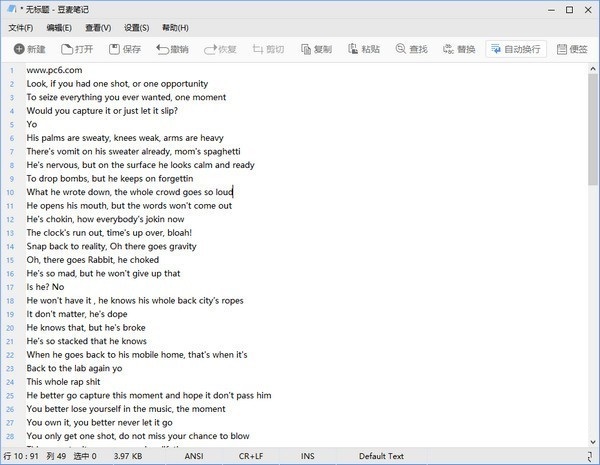The width and height of the screenshot is (600, 465).
Task: Click the 选中 0 selection indicator
Action: [x=85, y=456]
